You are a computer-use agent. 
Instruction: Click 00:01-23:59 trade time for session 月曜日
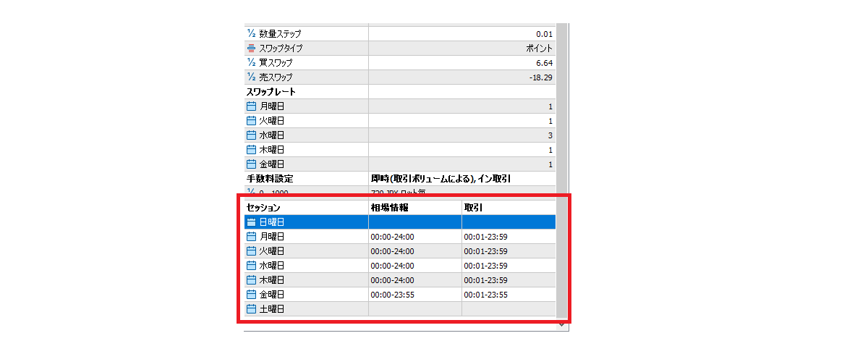pos(486,236)
